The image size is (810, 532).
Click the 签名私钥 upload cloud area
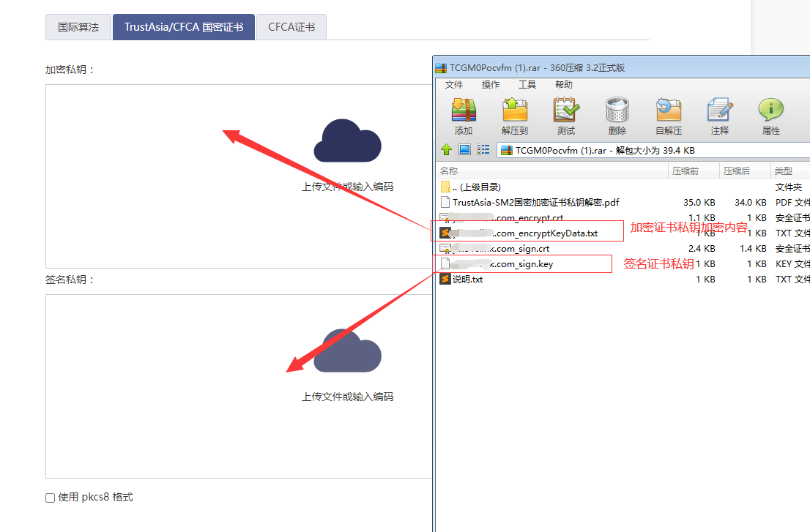click(347, 364)
